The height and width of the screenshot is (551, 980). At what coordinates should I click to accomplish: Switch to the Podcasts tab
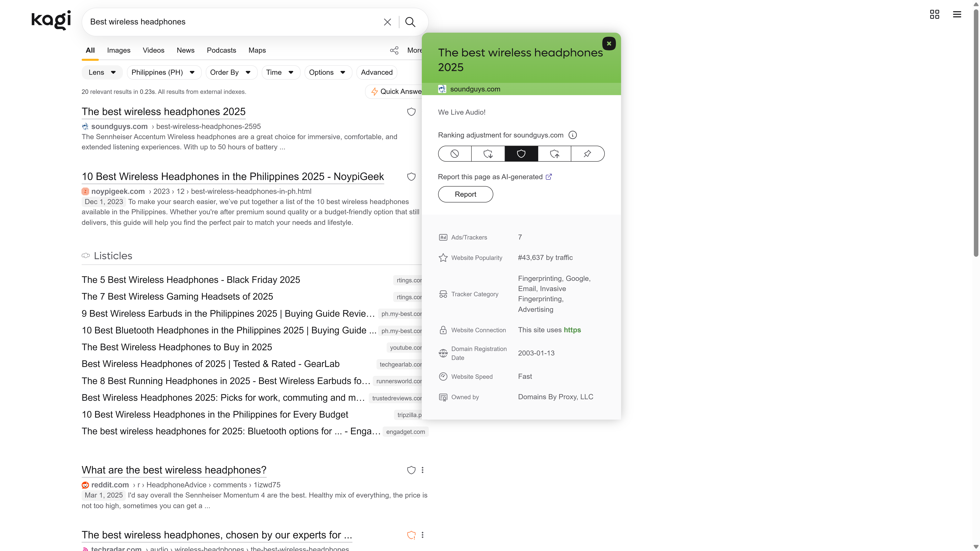click(x=221, y=50)
